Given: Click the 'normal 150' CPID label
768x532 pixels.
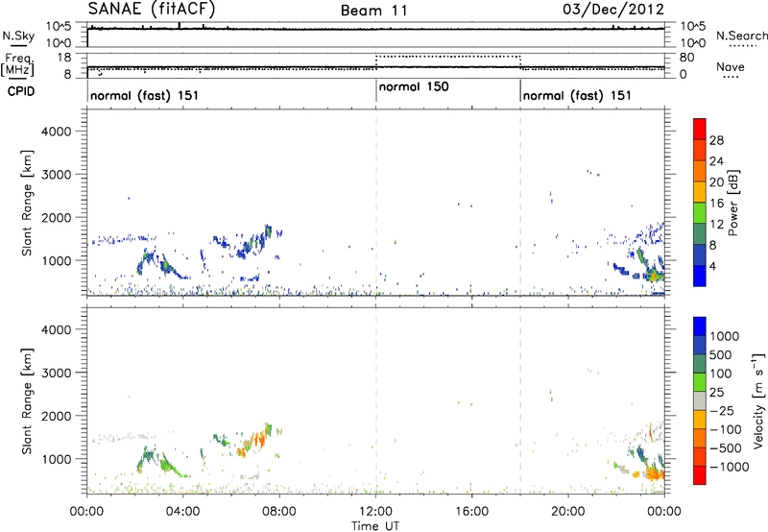Looking at the screenshot, I should coord(414,86).
